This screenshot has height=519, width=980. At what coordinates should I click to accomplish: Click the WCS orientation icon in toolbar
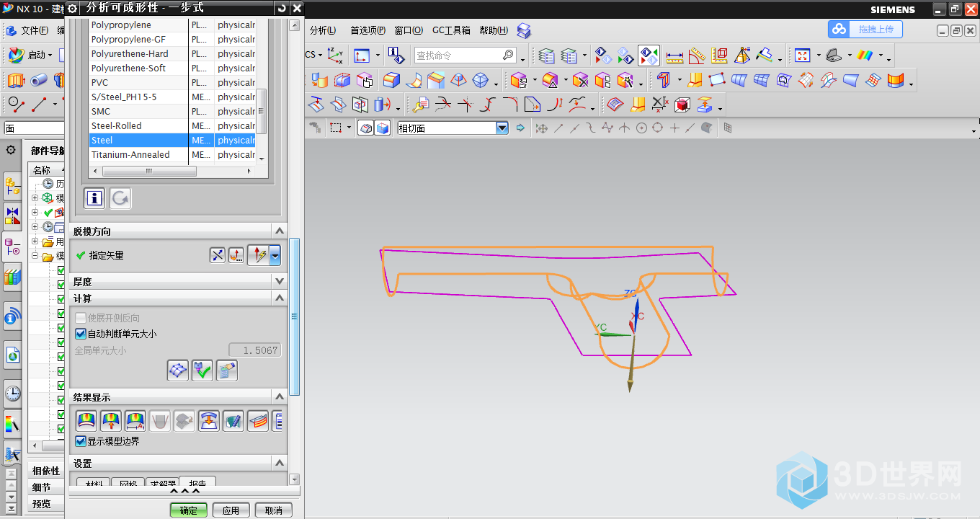pos(335,56)
